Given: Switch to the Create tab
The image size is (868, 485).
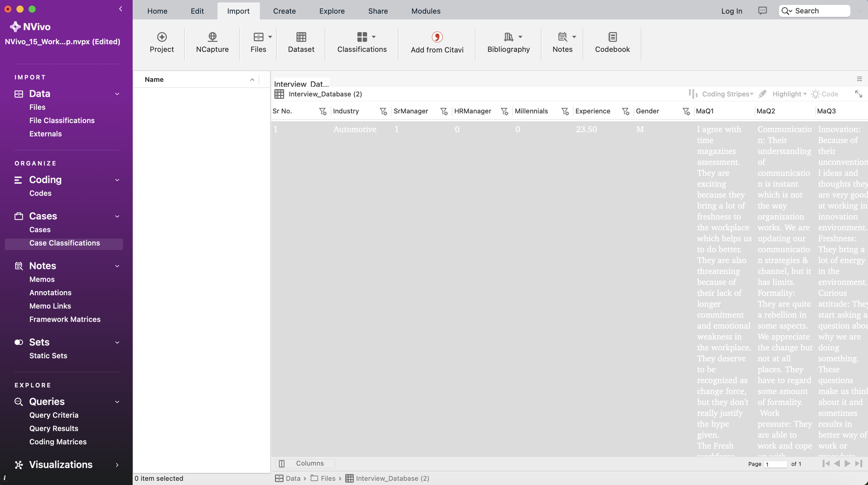Looking at the screenshot, I should tap(284, 11).
